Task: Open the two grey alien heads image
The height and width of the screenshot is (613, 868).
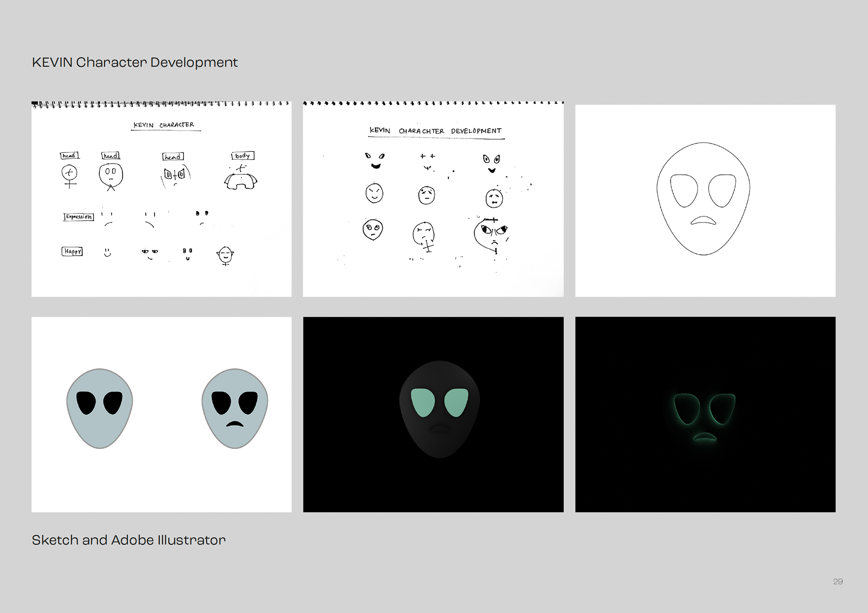Action: pos(161,414)
